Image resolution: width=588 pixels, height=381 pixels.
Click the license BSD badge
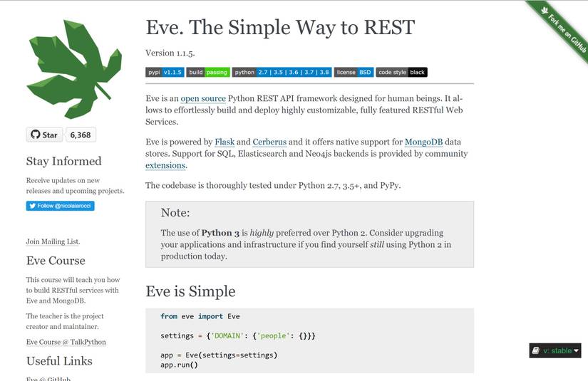[x=354, y=73]
